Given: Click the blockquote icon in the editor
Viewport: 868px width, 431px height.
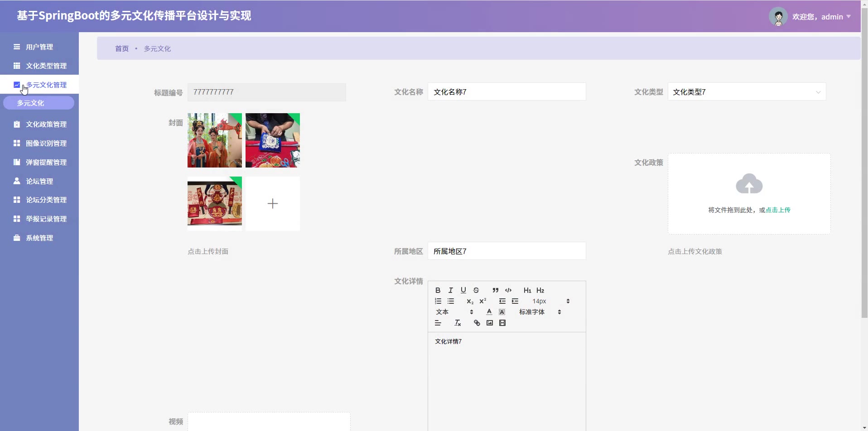Looking at the screenshot, I should (495, 290).
